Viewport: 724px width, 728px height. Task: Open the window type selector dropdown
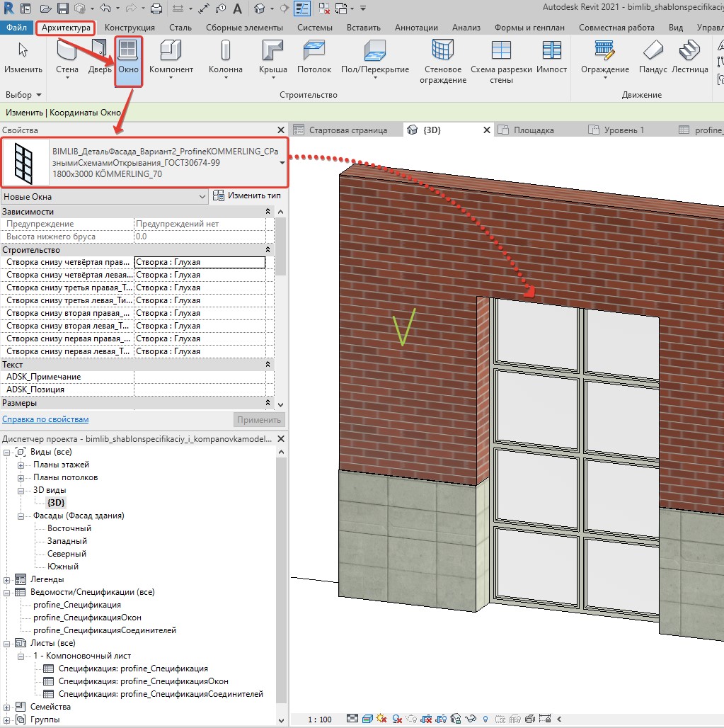[x=282, y=163]
